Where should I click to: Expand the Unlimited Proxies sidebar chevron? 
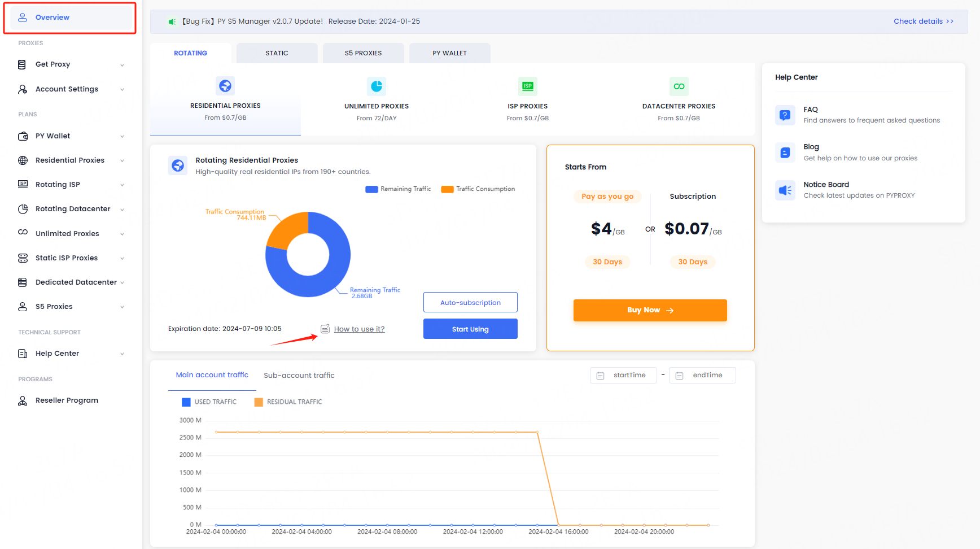[122, 234]
